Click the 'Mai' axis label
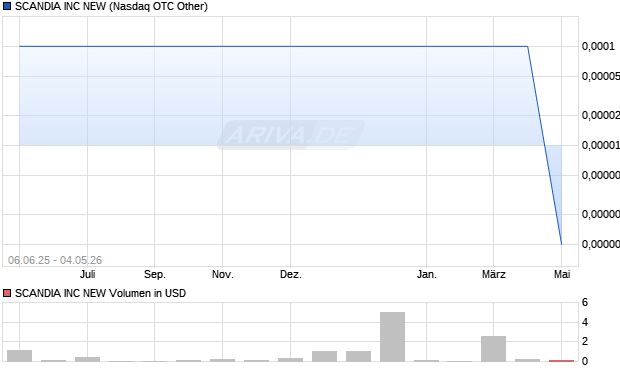620x371 pixels. (x=562, y=274)
